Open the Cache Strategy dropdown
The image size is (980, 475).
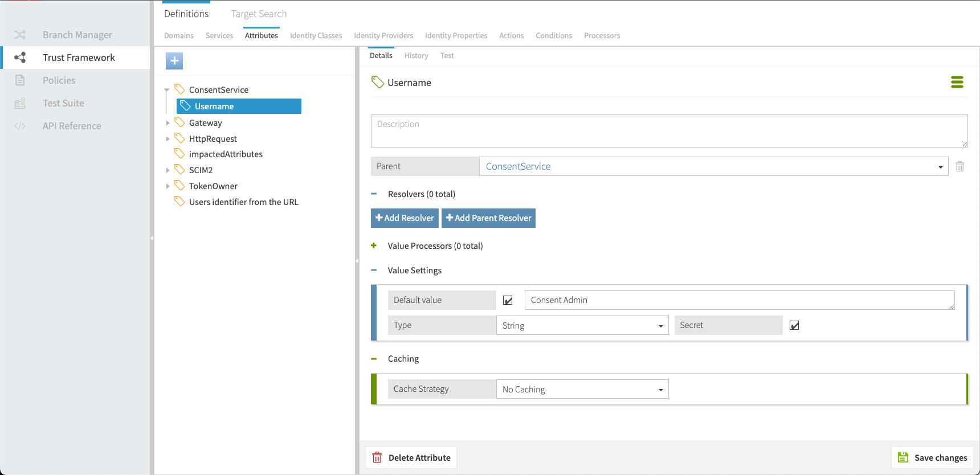click(582, 389)
